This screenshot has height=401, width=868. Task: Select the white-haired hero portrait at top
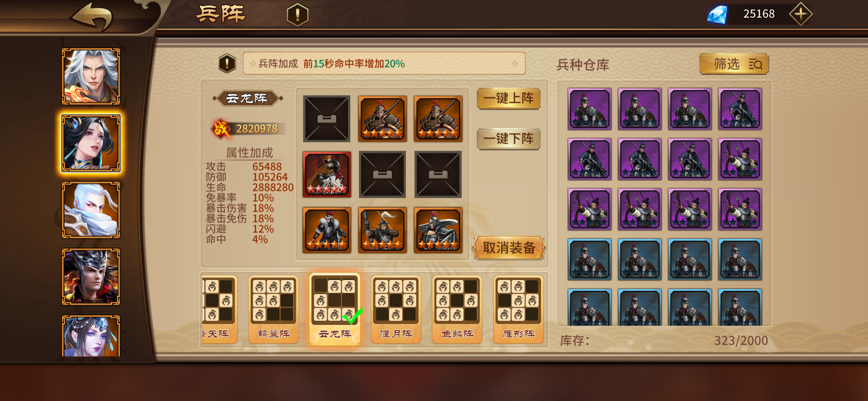(91, 76)
